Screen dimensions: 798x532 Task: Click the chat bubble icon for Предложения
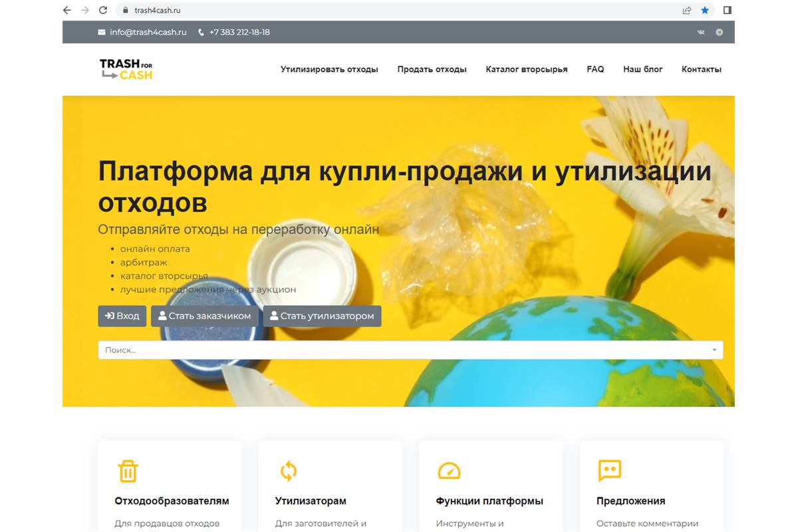609,471
